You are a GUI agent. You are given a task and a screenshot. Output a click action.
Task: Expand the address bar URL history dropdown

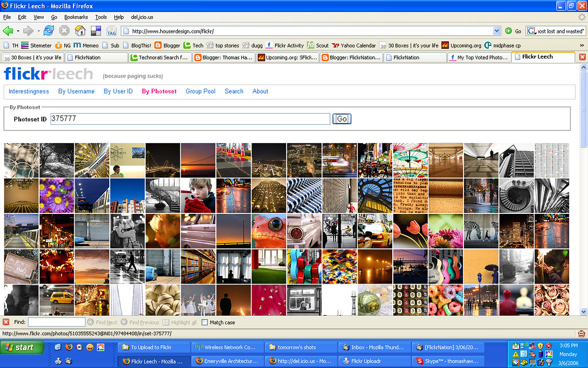pyautogui.click(x=497, y=31)
